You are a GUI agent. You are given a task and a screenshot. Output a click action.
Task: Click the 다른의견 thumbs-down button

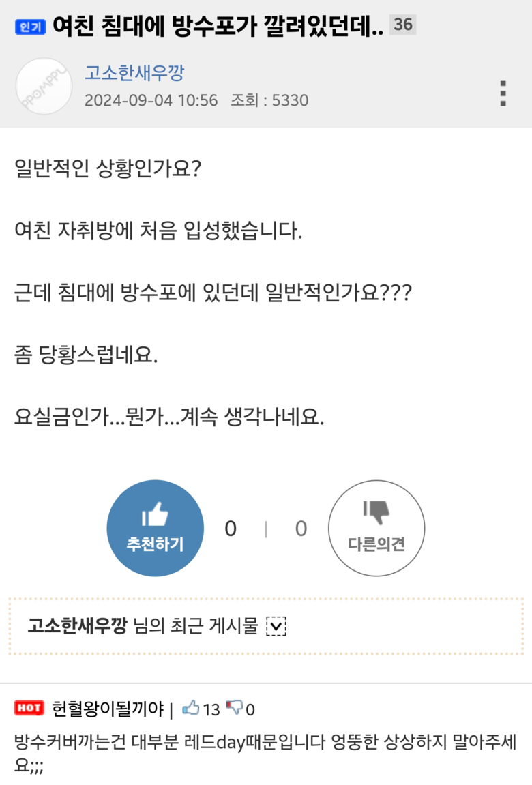coord(376,528)
